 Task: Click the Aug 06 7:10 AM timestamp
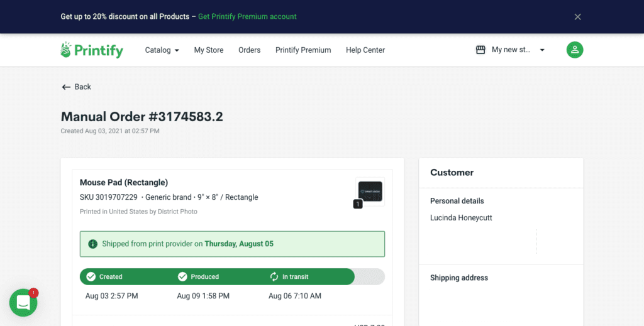click(x=295, y=296)
